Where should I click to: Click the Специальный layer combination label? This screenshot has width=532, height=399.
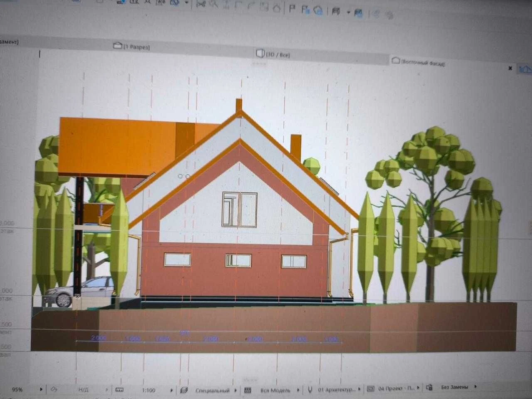click(212, 391)
